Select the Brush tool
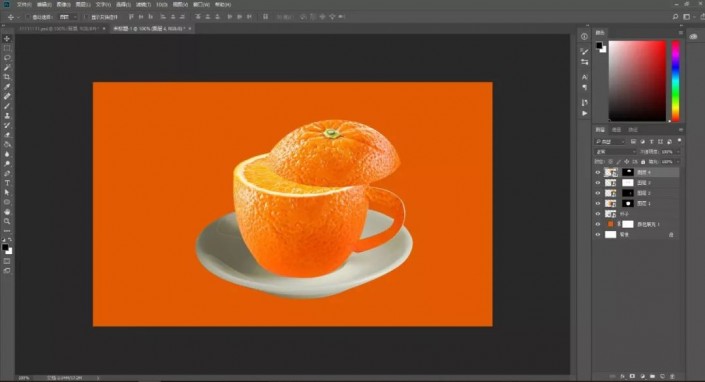This screenshot has width=705, height=382. tap(7, 106)
